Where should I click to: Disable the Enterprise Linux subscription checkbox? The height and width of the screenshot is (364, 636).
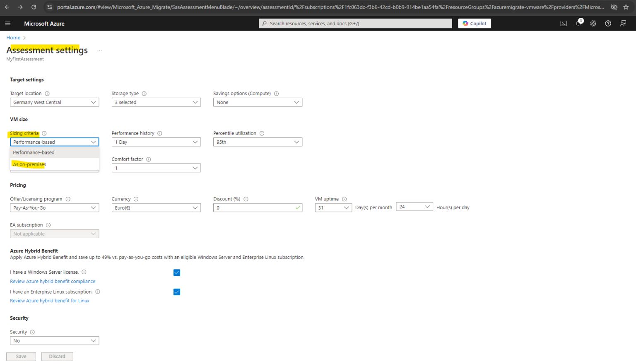[x=177, y=292]
